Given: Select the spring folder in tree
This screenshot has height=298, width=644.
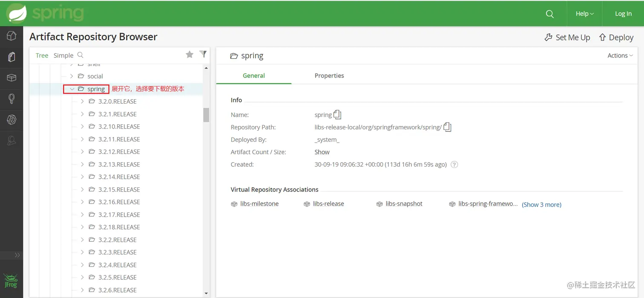Looking at the screenshot, I should point(96,89).
